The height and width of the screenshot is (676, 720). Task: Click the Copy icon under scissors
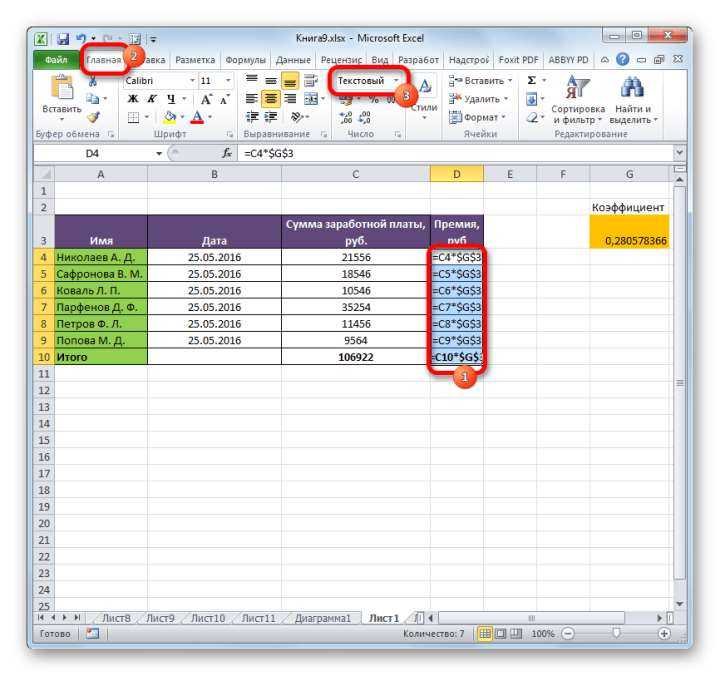pyautogui.click(x=92, y=99)
